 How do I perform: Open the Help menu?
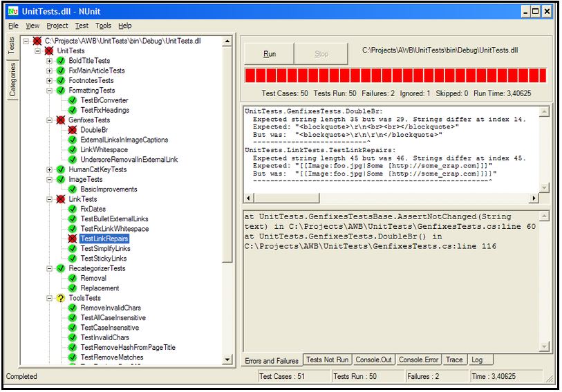(124, 26)
